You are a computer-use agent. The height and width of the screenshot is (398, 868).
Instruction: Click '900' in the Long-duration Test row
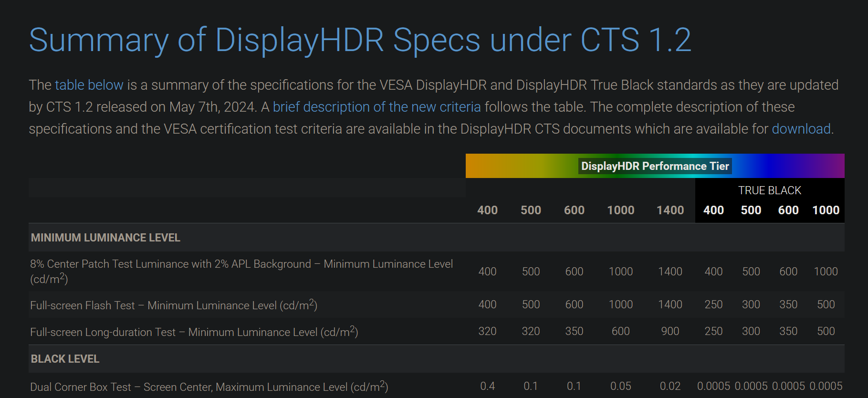tap(670, 331)
